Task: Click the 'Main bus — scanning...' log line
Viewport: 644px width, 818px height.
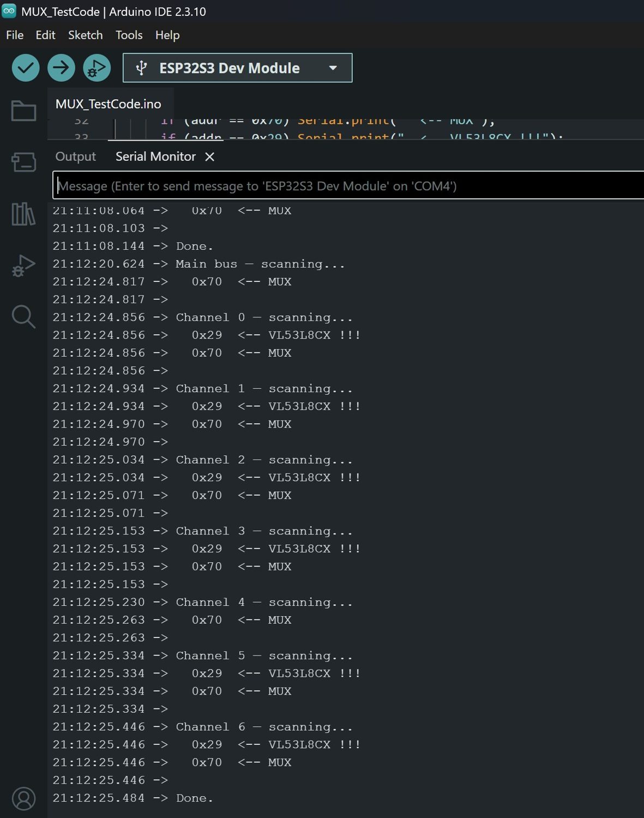Action: click(198, 264)
